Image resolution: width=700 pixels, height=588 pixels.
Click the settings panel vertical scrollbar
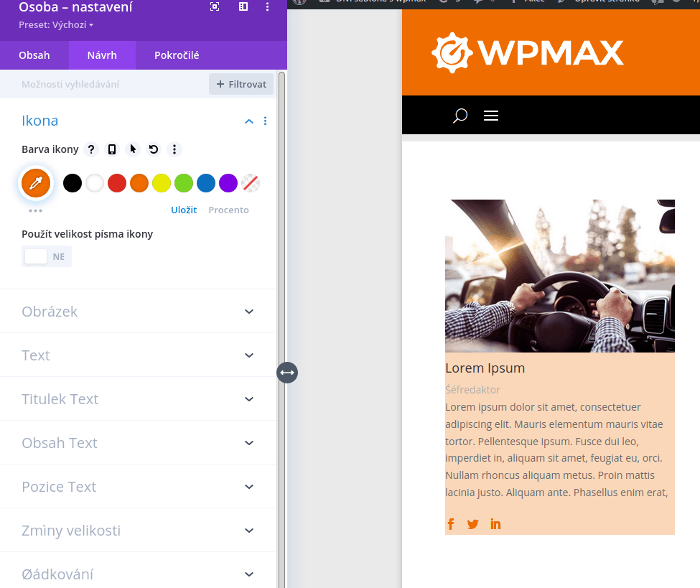coord(281,330)
